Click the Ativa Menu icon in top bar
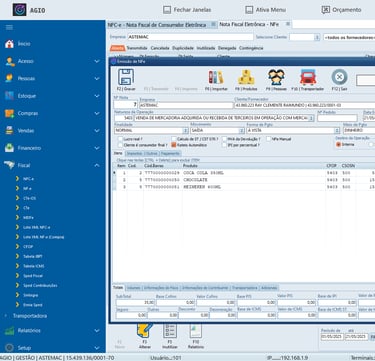This screenshot has height=361, width=375. coord(249,10)
